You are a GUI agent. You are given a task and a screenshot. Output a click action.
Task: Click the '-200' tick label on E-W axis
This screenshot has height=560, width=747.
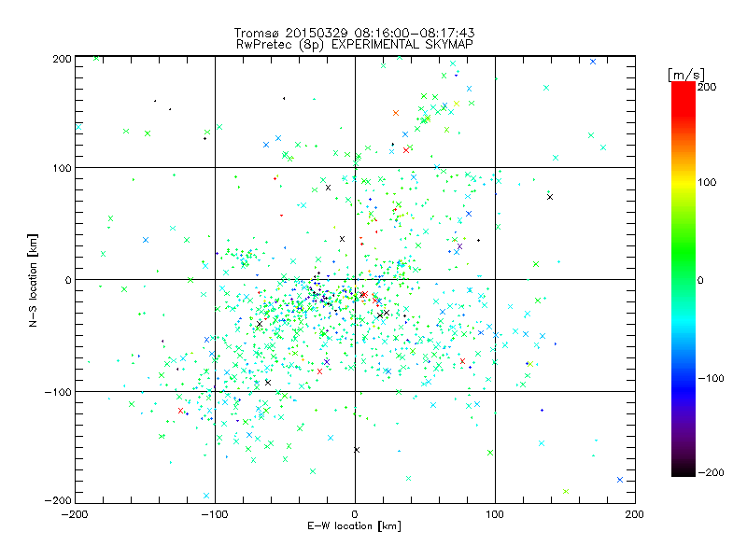(76, 514)
